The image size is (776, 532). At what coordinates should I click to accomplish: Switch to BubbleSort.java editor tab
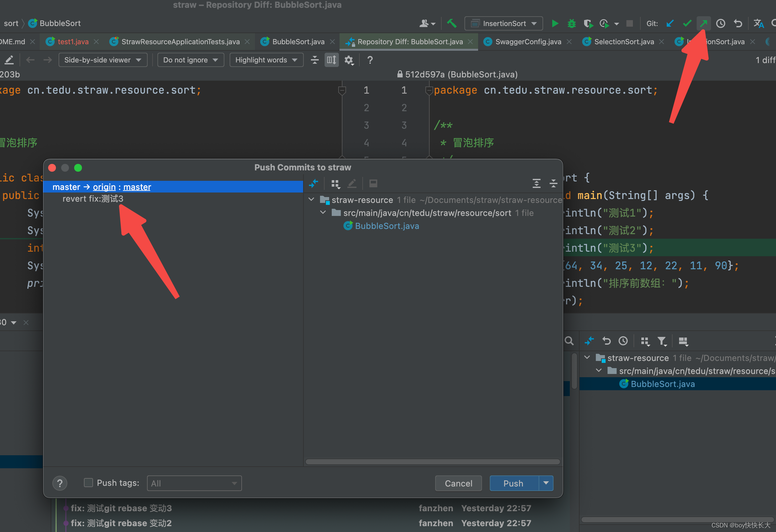click(298, 42)
